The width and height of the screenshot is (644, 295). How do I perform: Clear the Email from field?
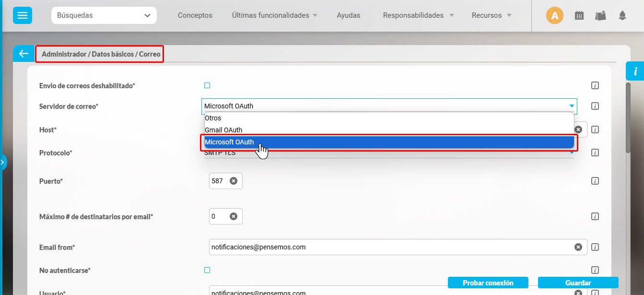point(578,247)
